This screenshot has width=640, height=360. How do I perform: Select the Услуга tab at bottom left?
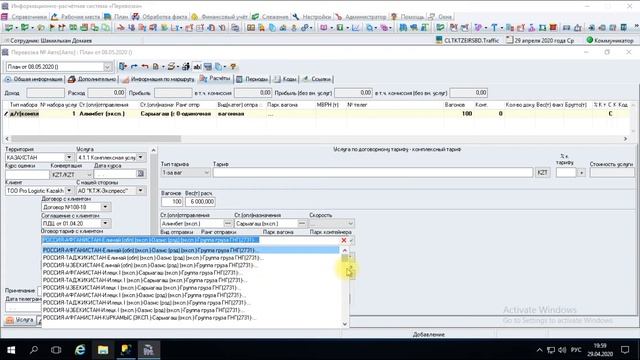click(x=20, y=320)
